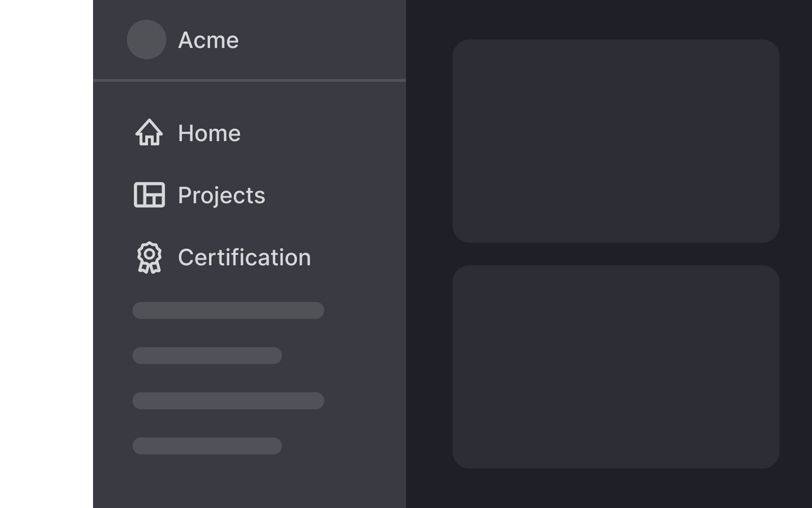The width and height of the screenshot is (812, 508).
Task: Expand the first placeholder item below Certification
Action: tap(228, 310)
